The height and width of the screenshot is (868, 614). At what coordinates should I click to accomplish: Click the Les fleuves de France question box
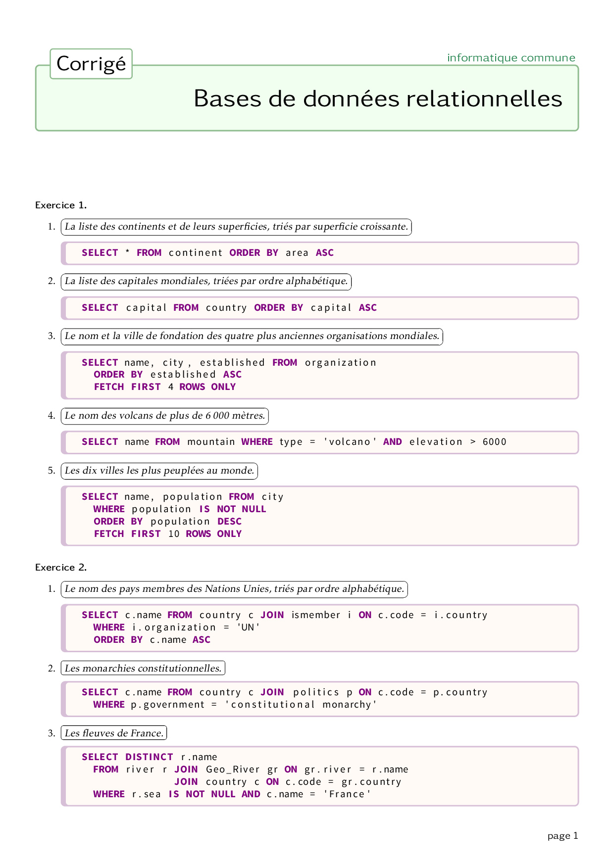tap(114, 733)
